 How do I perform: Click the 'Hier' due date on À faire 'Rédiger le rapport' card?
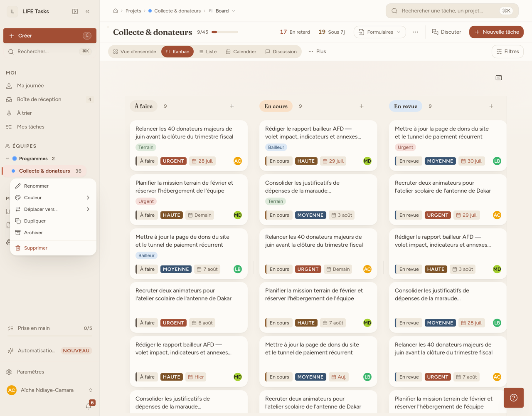pyautogui.click(x=196, y=377)
